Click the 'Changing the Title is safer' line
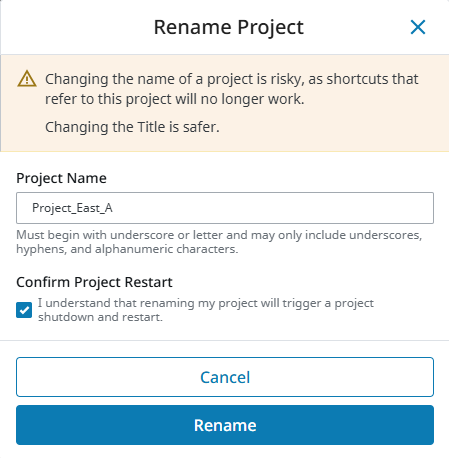 tap(132, 127)
